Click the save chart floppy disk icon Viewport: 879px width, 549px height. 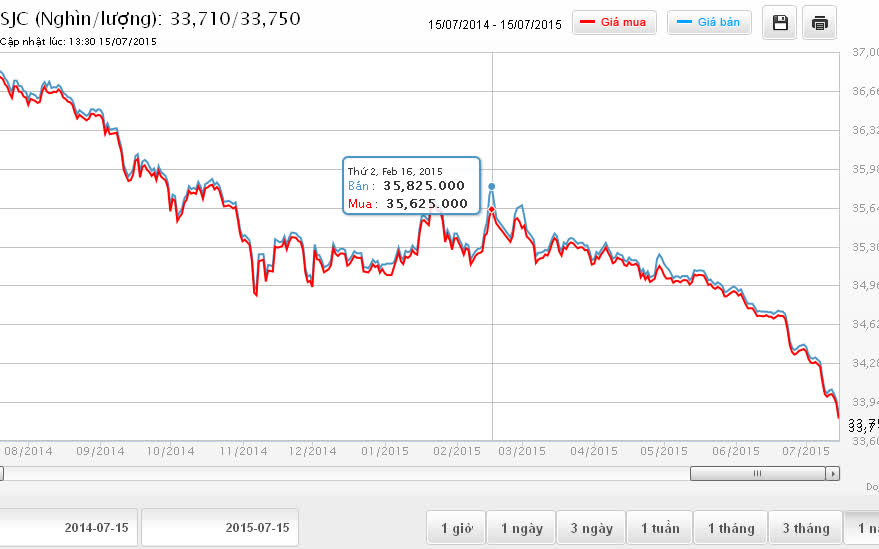[780, 22]
